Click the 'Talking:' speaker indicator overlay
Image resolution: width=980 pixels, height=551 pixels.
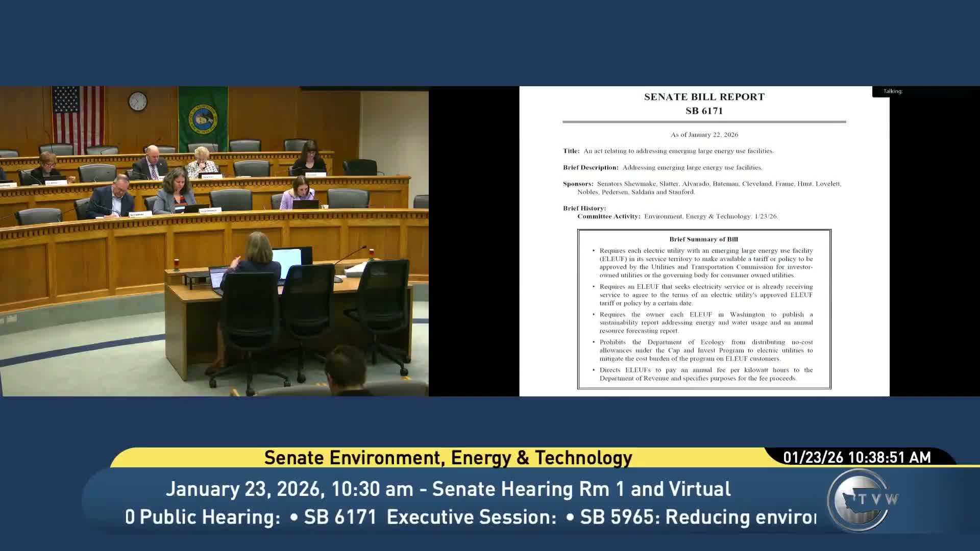point(892,91)
